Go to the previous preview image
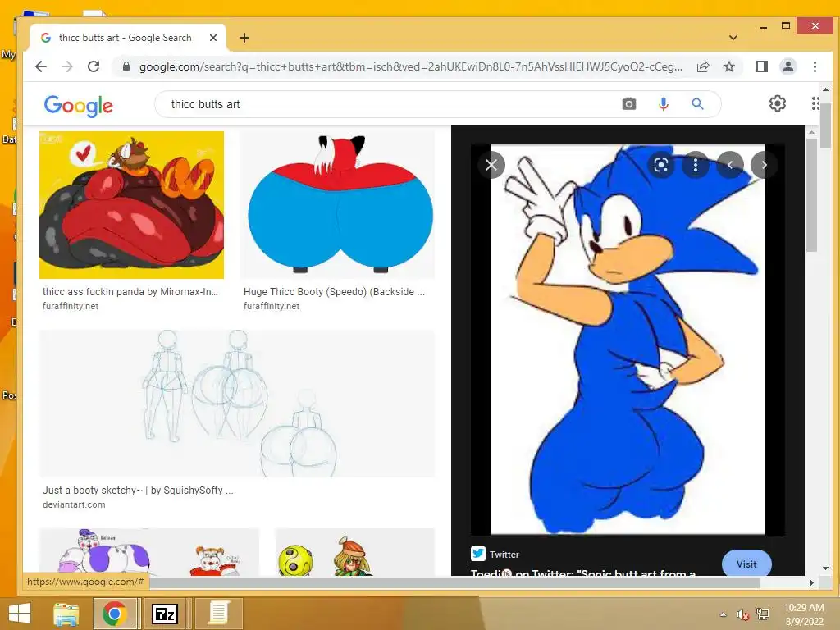The image size is (840, 630). click(729, 165)
